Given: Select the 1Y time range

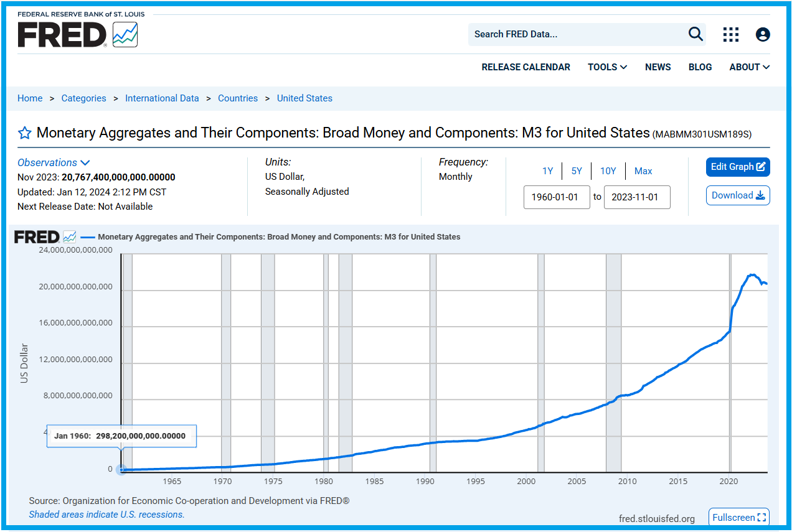Looking at the screenshot, I should pos(547,171).
